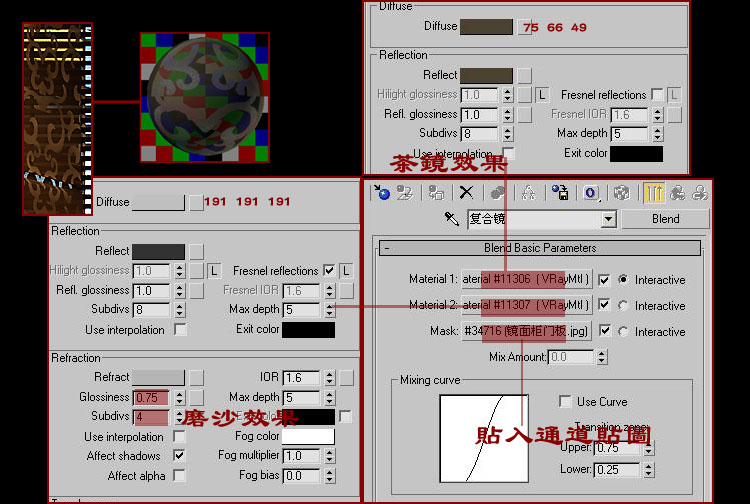Screen dimensions: 750x504
Task: Enable the unchecked Fresnel reflections checkbox
Action: 657,95
